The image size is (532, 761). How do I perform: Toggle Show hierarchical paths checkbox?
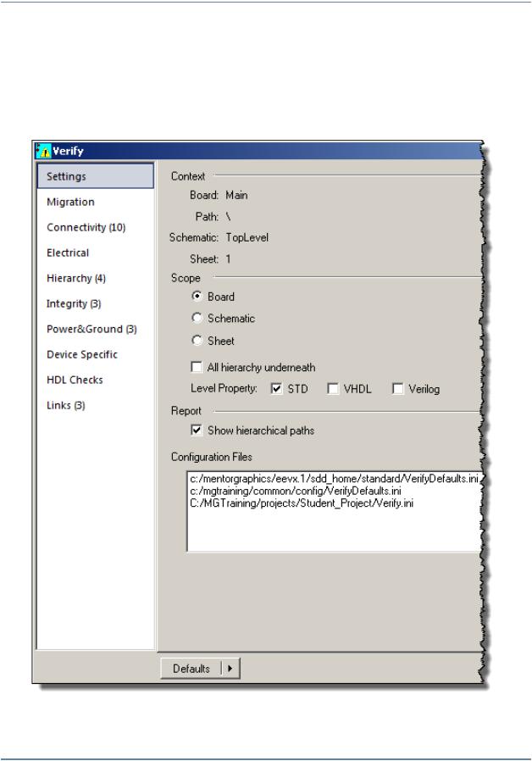(197, 430)
